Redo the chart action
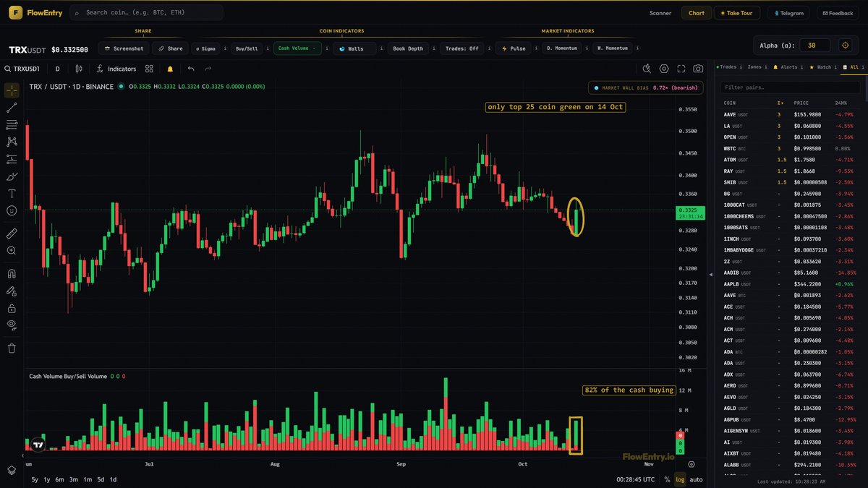 (208, 69)
